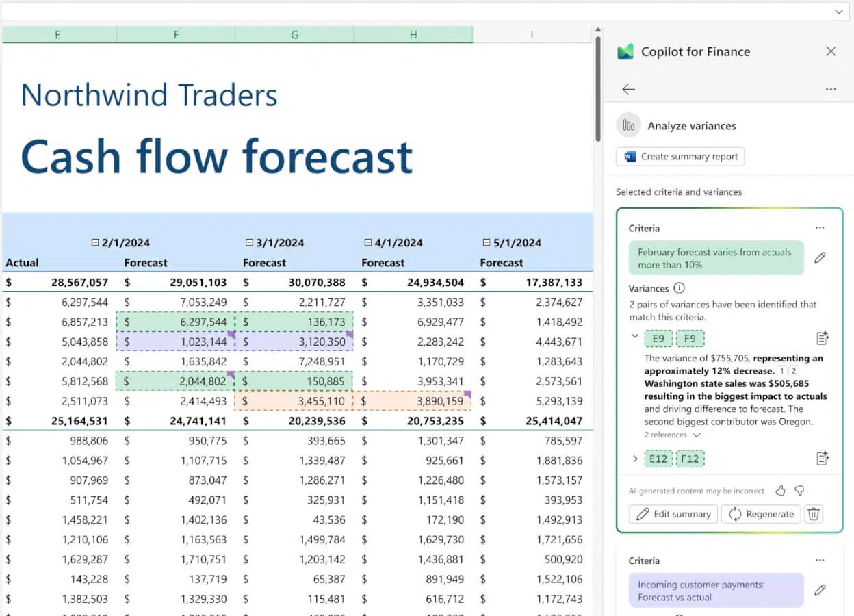Select the F12 cell reference chip
This screenshot has width=854, height=616.
coord(690,459)
